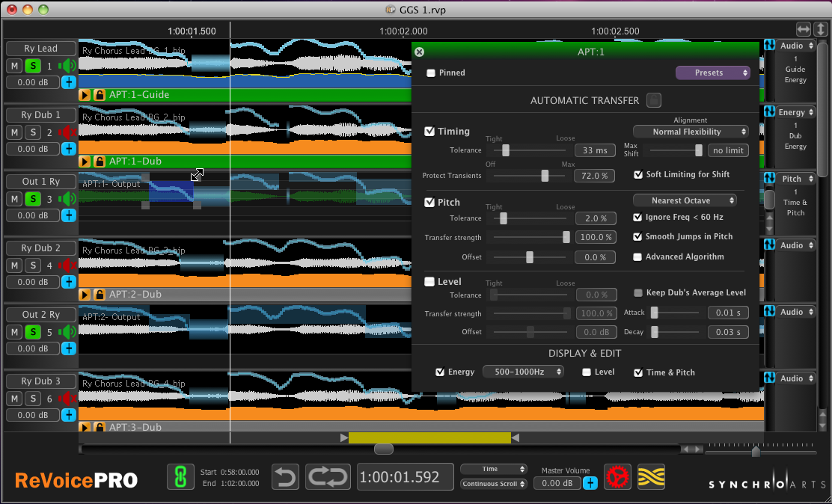Enable the Level section checkbox
Image resolution: width=832 pixels, height=504 pixels.
(x=428, y=281)
